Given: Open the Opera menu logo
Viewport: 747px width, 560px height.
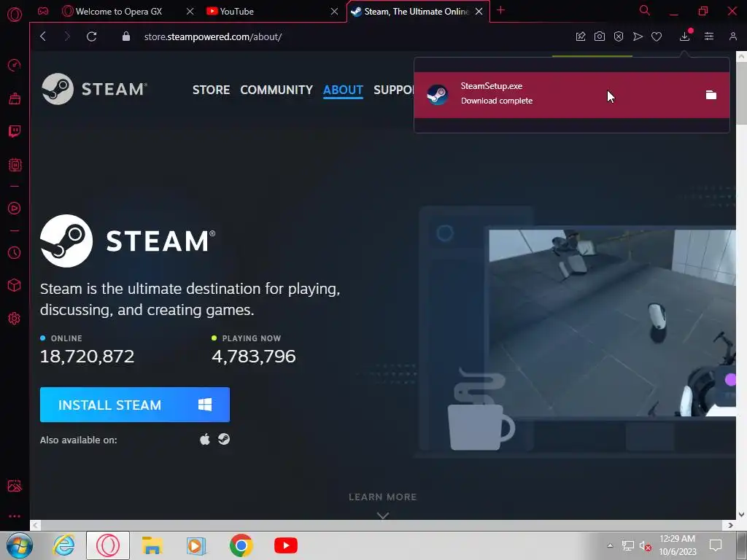Looking at the screenshot, I should tap(15, 14).
